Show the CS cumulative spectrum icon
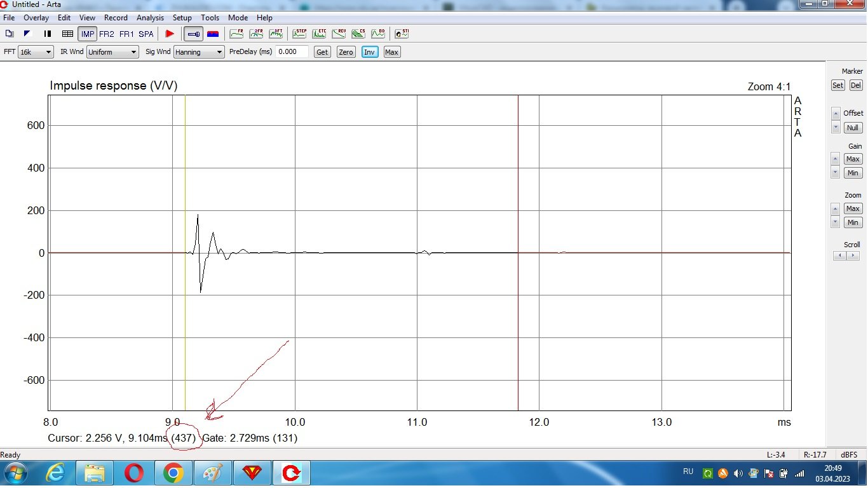 point(358,34)
